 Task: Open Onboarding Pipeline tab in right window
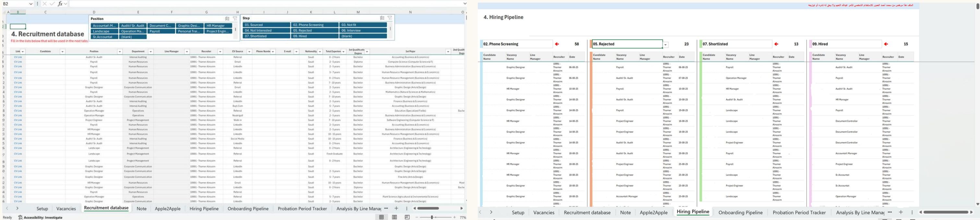pyautogui.click(x=740, y=213)
